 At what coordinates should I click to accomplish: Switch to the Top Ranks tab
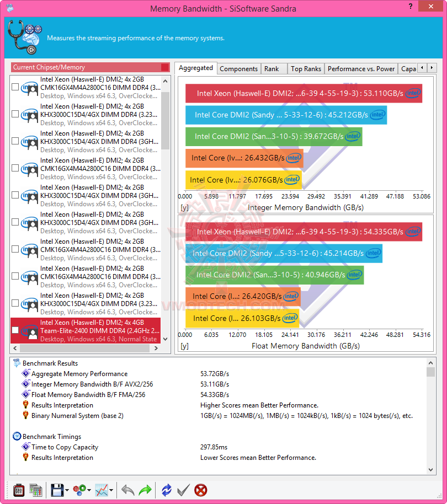pyautogui.click(x=306, y=69)
